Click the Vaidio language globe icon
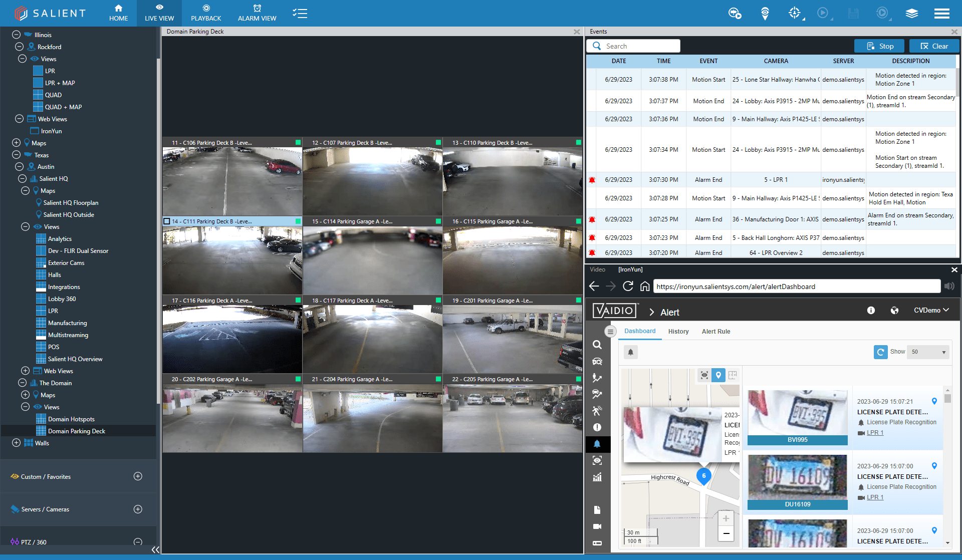 [894, 311]
